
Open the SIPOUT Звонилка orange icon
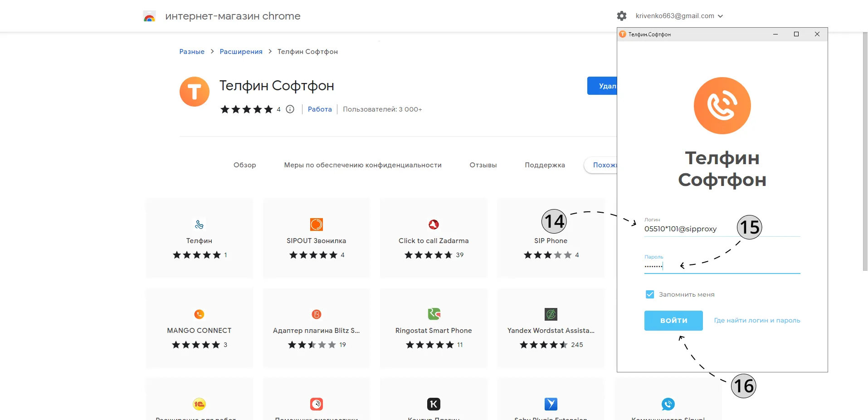[x=316, y=224]
